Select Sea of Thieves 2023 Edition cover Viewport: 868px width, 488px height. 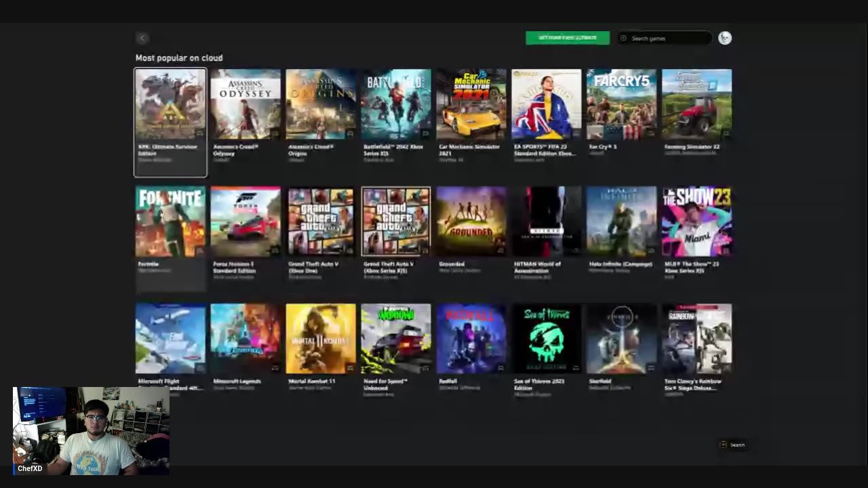pyautogui.click(x=547, y=338)
